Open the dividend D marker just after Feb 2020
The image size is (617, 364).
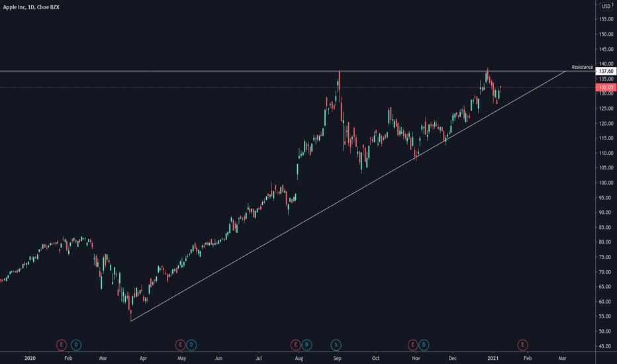[76, 345]
